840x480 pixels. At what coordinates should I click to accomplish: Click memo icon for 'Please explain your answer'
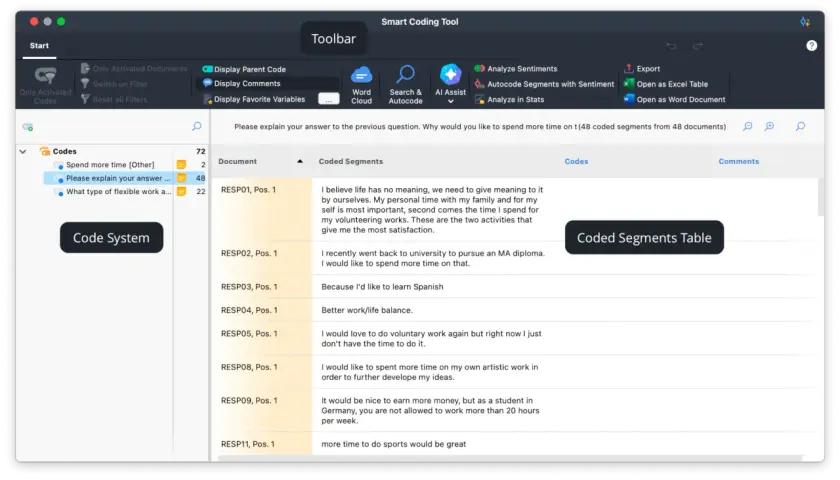(182, 178)
